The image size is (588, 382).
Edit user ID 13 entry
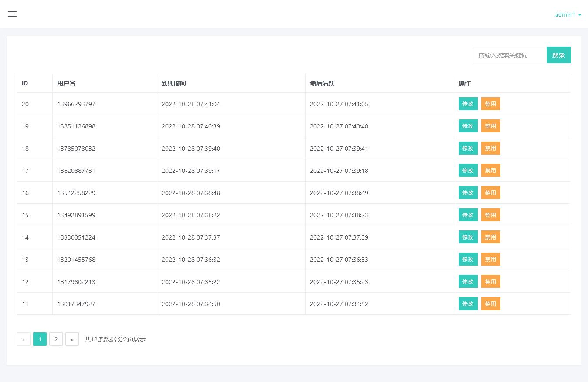coord(468,259)
